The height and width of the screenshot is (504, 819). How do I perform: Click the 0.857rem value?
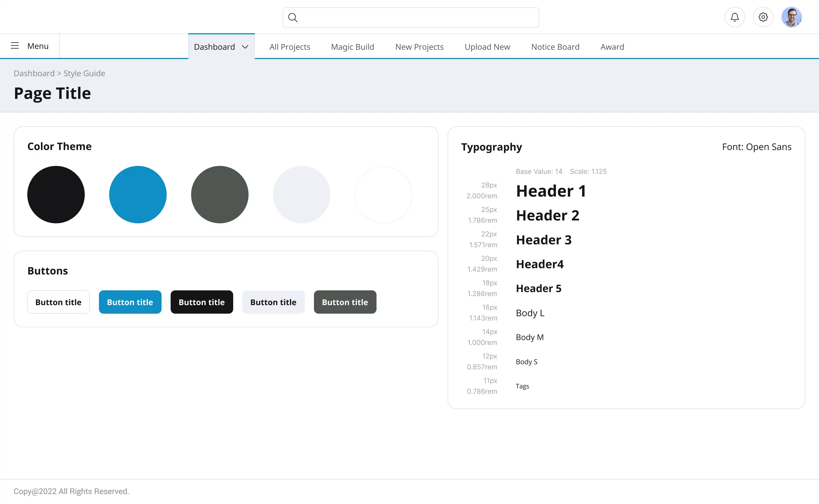[x=482, y=367]
